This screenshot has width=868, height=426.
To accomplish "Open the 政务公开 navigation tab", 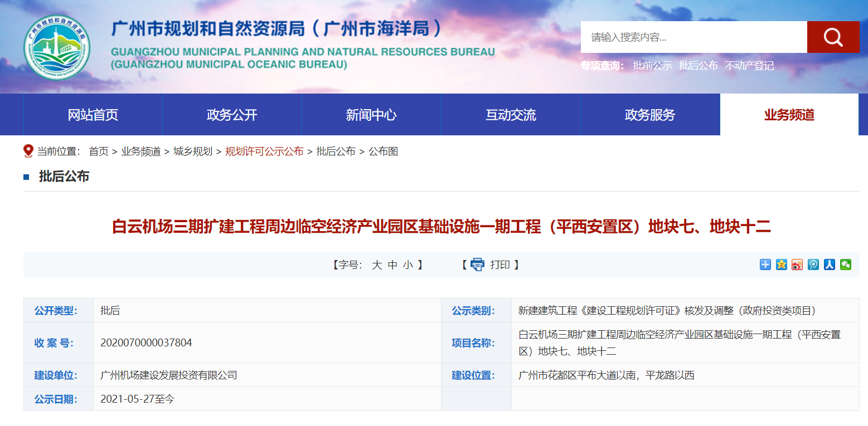I will [x=232, y=115].
